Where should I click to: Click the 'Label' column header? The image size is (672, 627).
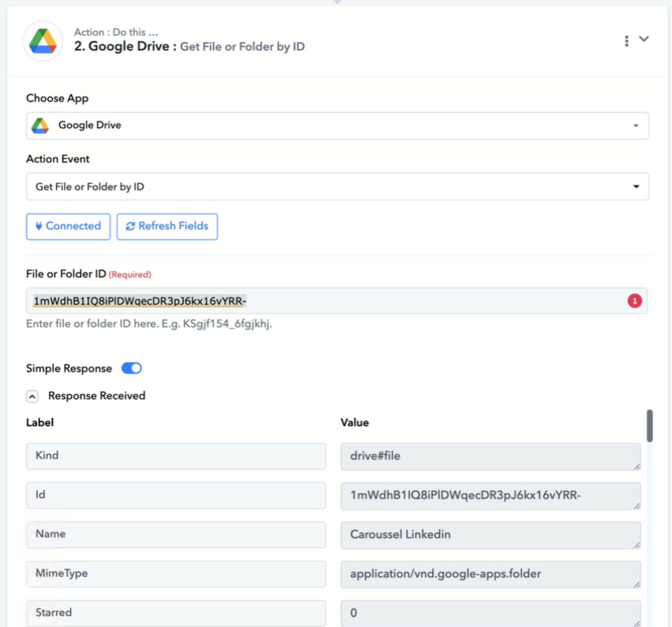coord(40,423)
